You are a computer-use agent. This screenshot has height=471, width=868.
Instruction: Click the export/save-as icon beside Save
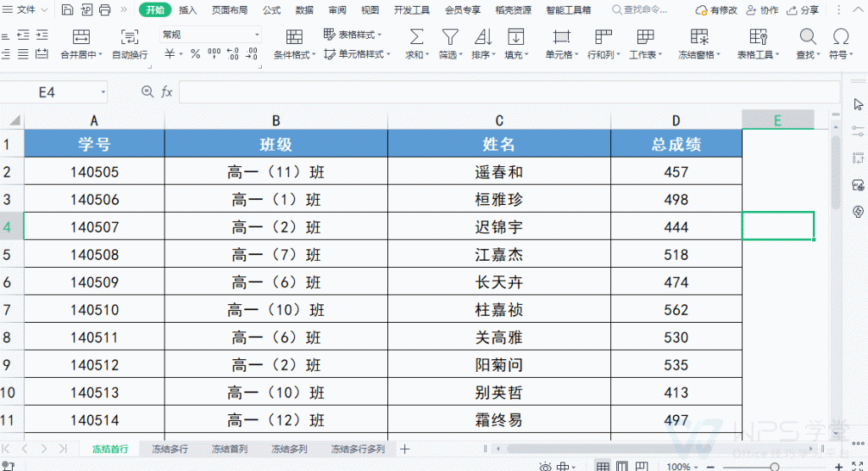point(86,9)
